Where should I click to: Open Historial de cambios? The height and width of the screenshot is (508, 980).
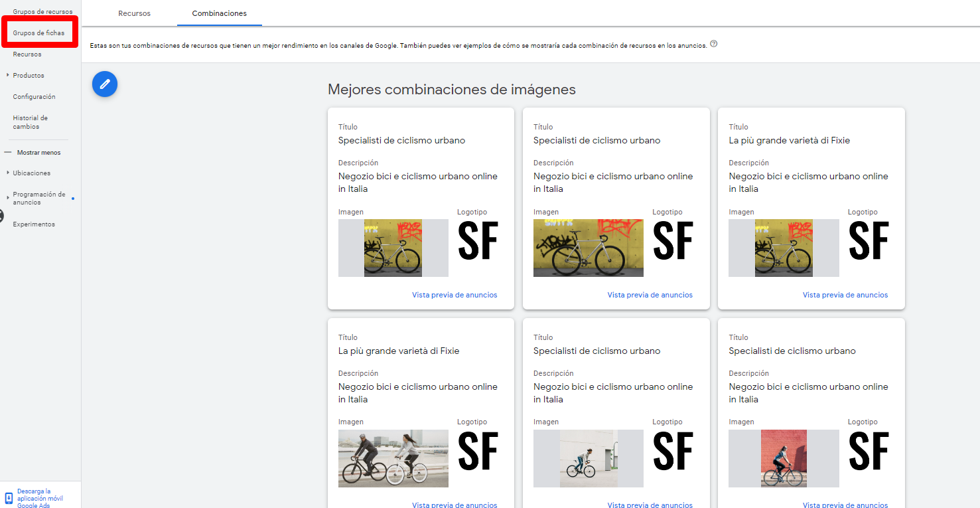(31, 122)
